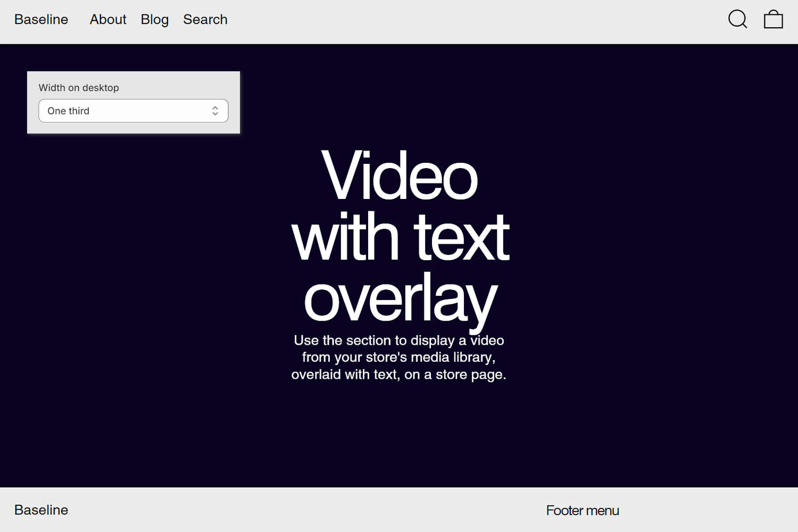Select the One third value field
798x532 pixels.
click(106, 111)
